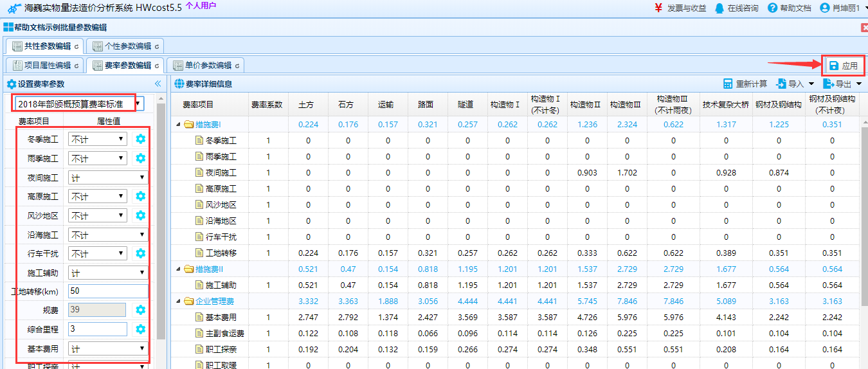Click the document icon of 工地转移 row
The image size is (868, 369).
pos(199,253)
